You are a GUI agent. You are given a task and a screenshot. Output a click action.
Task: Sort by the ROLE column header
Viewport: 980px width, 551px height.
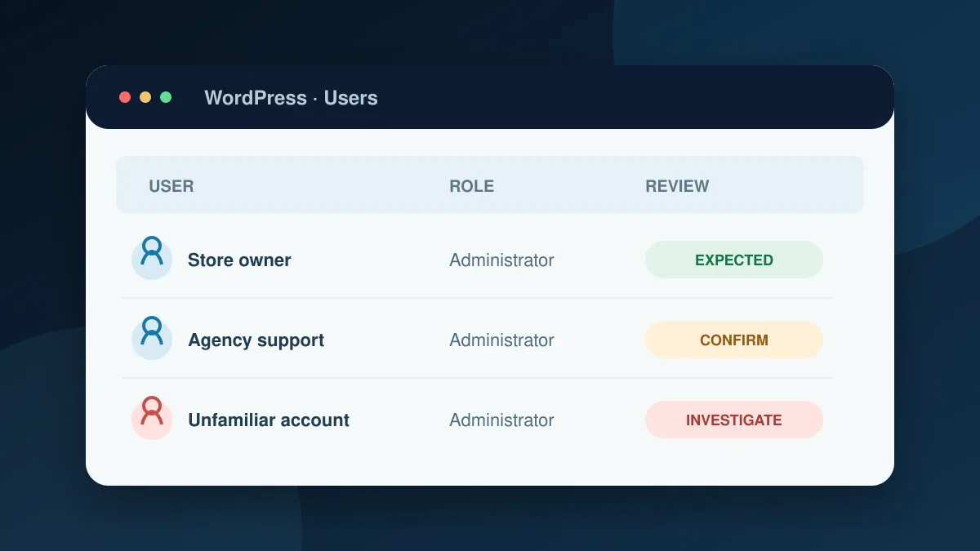pos(471,186)
